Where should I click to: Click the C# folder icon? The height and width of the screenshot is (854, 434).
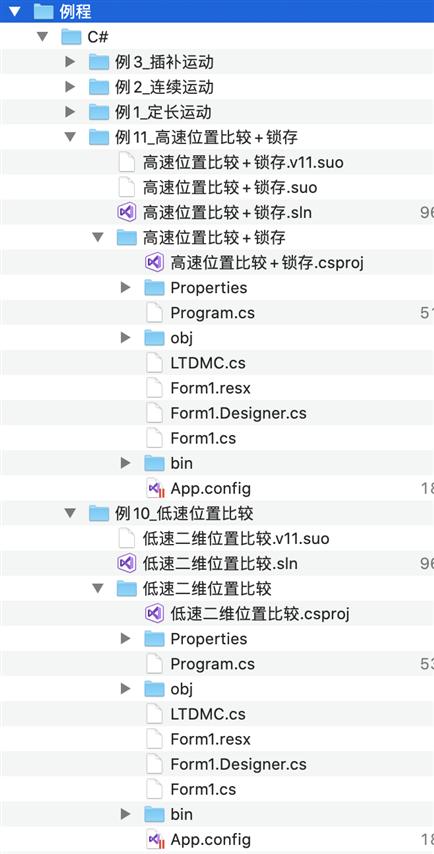pos(71,37)
